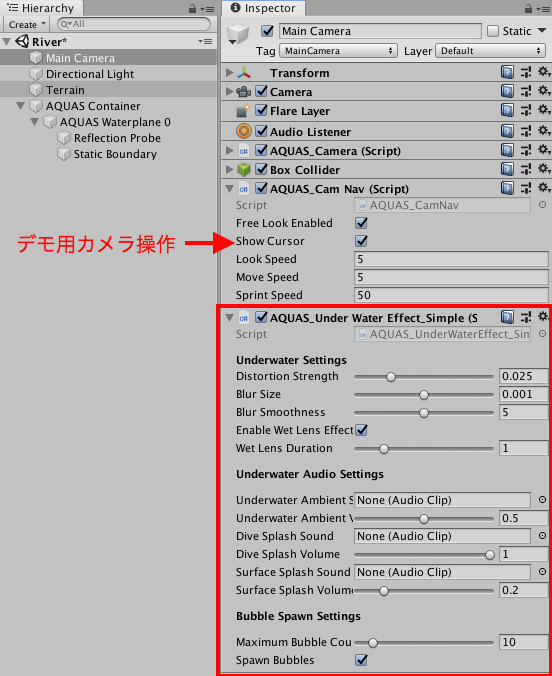Open gear menu for Camera component
Viewport: 552px width, 676px height.
543,91
